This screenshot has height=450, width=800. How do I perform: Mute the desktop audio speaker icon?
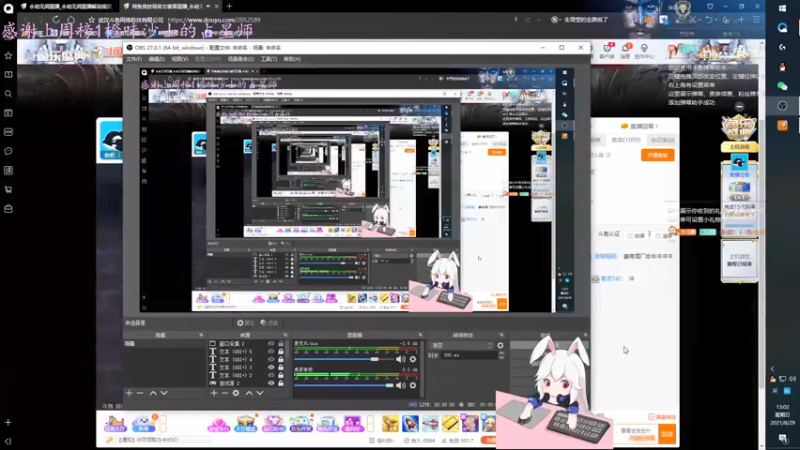(401, 385)
